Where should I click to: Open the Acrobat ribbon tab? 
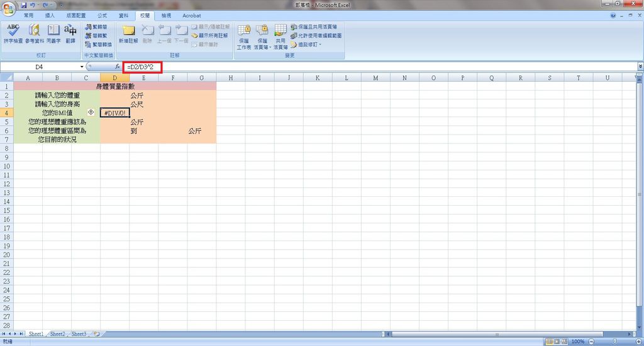(192, 16)
